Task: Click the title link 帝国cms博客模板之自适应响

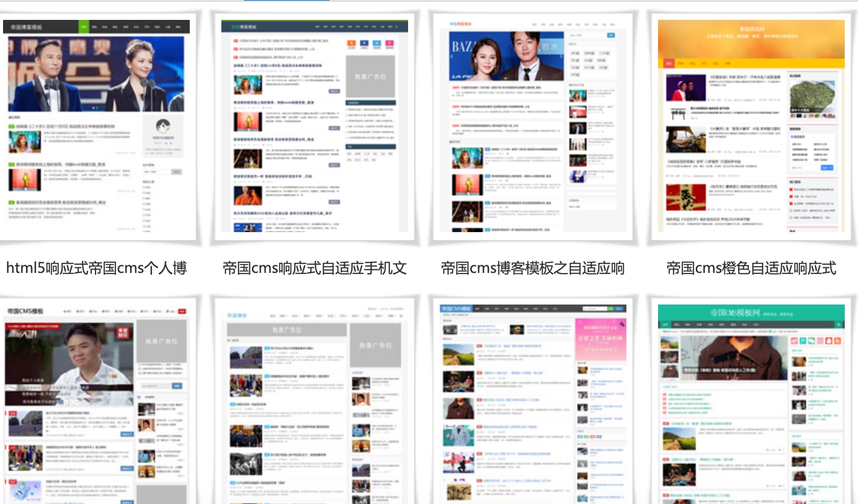Action: pyautogui.click(x=533, y=268)
